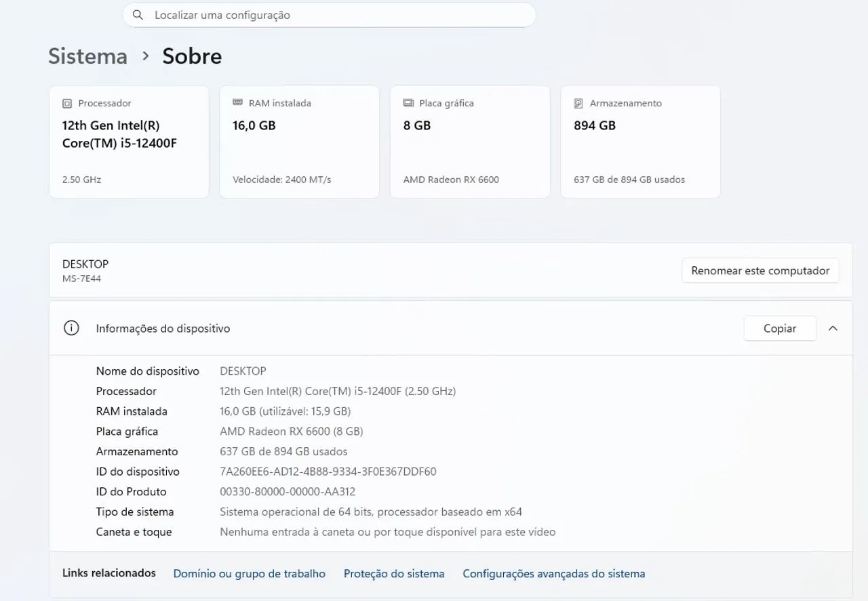868x601 pixels.
Task: Click the Sistema operacional de 64 bits value
Action: tap(371, 512)
